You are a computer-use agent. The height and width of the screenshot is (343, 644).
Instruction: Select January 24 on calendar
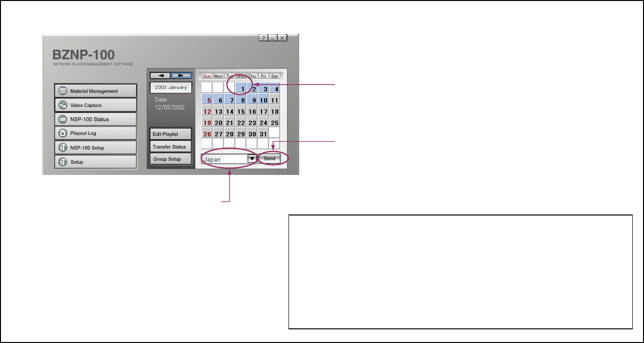[x=264, y=121]
